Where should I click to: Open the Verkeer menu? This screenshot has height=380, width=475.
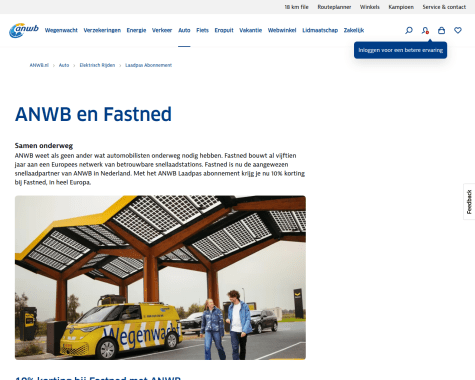point(162,30)
